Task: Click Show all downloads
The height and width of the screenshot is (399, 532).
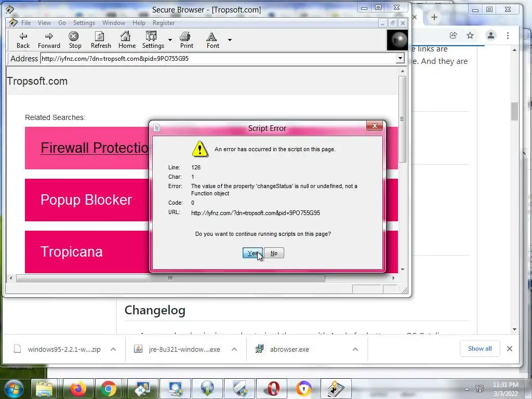Action: [480, 349]
